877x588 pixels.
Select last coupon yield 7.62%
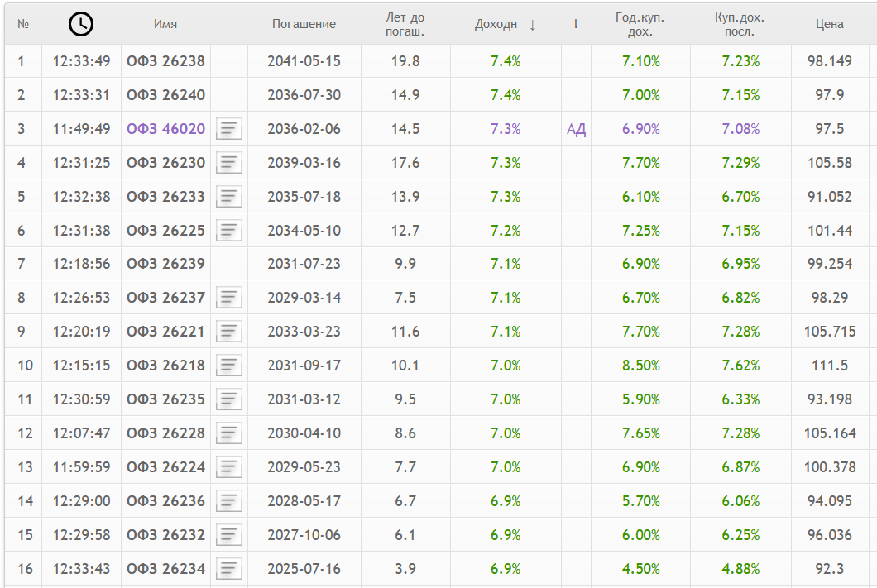(x=740, y=366)
